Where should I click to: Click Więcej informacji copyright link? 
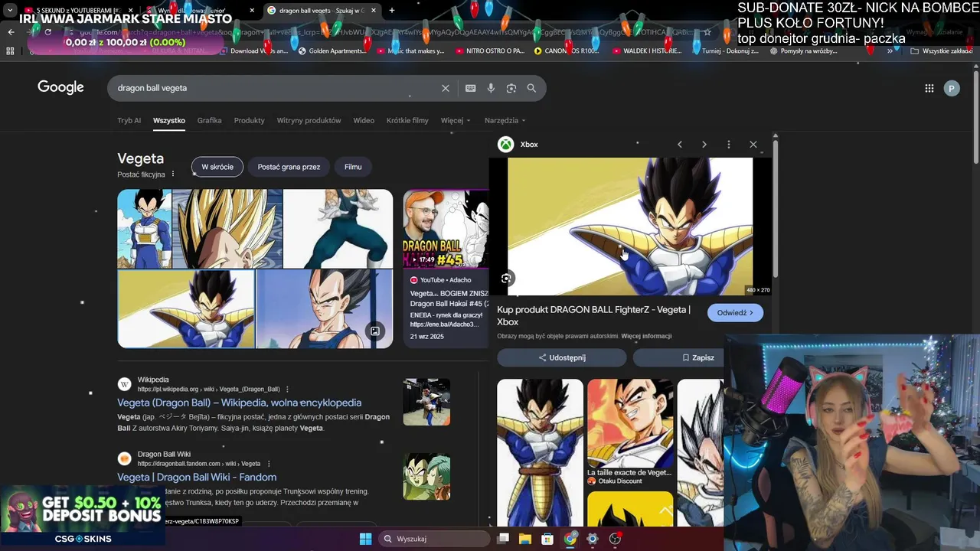pyautogui.click(x=646, y=336)
